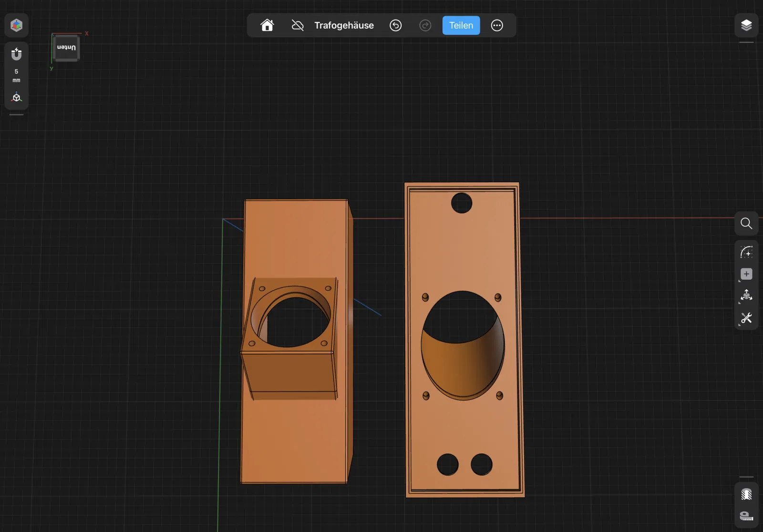Screen dimensions: 763x532
Task: Open the more options ellipsis menu
Action: tap(497, 25)
